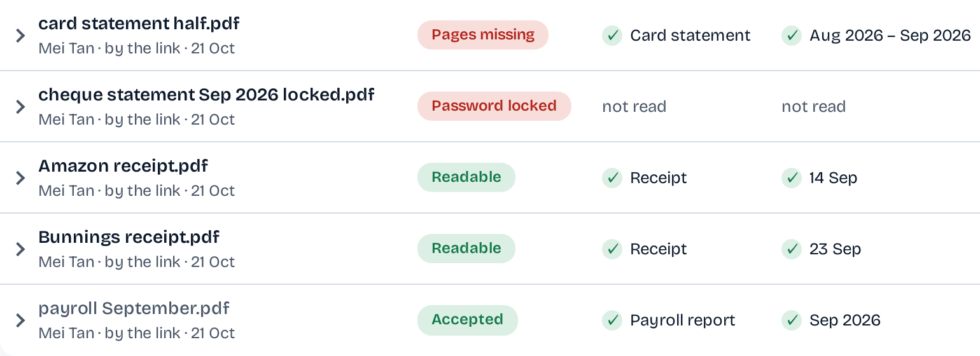980x356 pixels.
Task: Click the check icon next to 23 Sep
Action: (792, 249)
